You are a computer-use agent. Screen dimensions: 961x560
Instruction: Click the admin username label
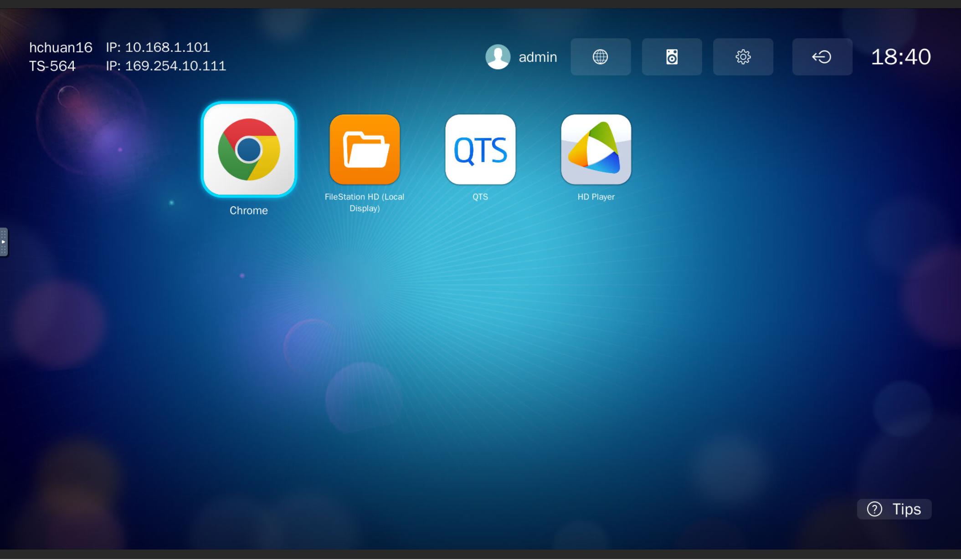tap(538, 57)
